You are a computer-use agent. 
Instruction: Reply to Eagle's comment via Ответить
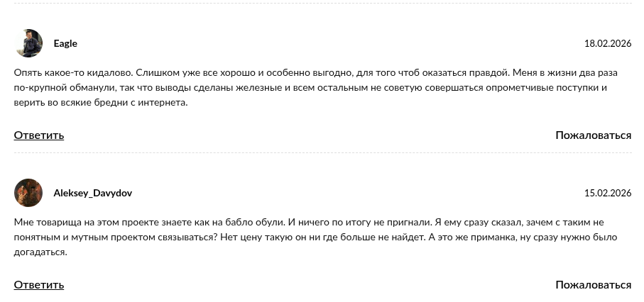point(39,135)
